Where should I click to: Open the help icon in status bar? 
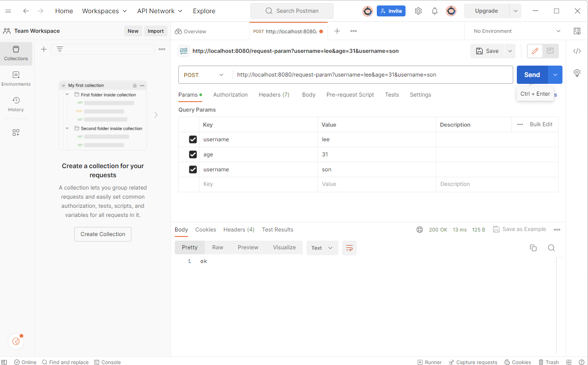(581, 362)
